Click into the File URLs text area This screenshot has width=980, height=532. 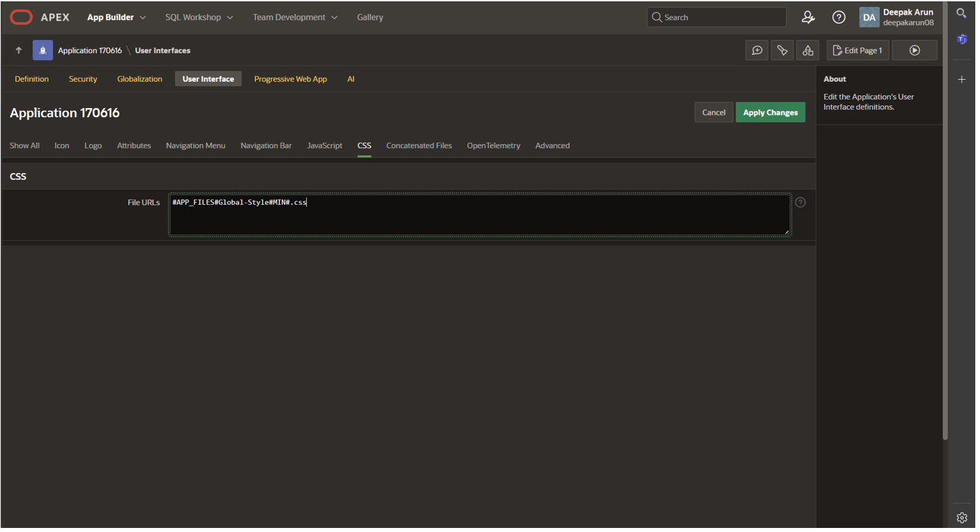coord(479,216)
